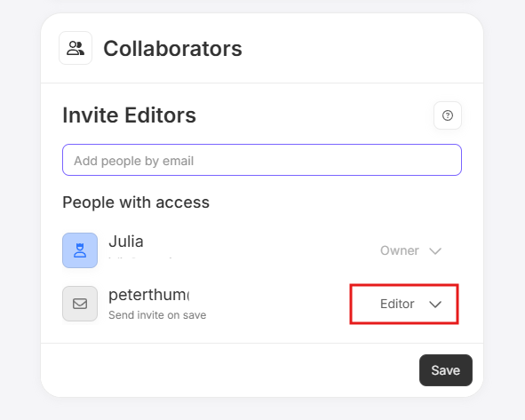
Task: Click the peterthum email entry
Action: click(149, 295)
